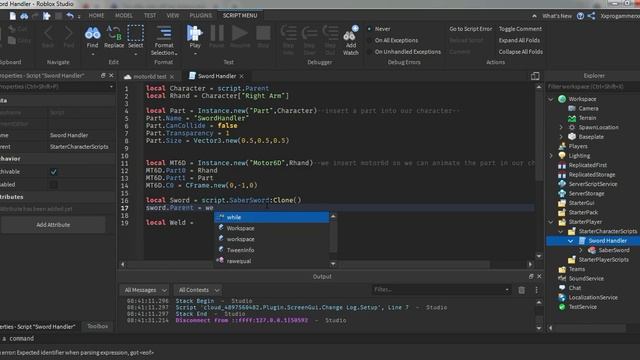
Task: Expand the Baseplate node
Action: (561, 137)
